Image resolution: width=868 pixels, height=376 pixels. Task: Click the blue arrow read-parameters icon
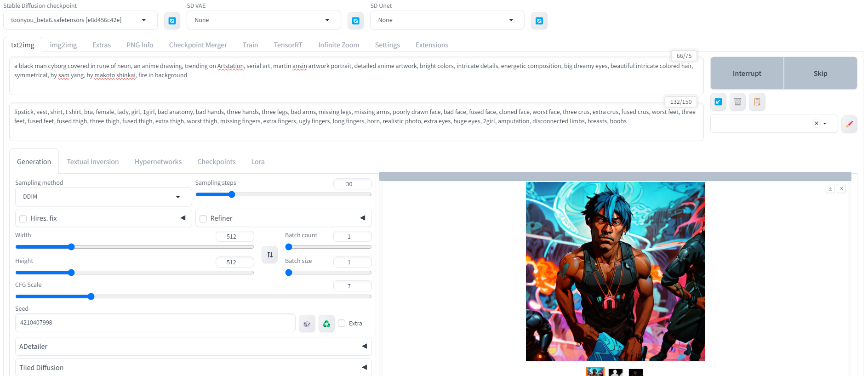coord(718,102)
